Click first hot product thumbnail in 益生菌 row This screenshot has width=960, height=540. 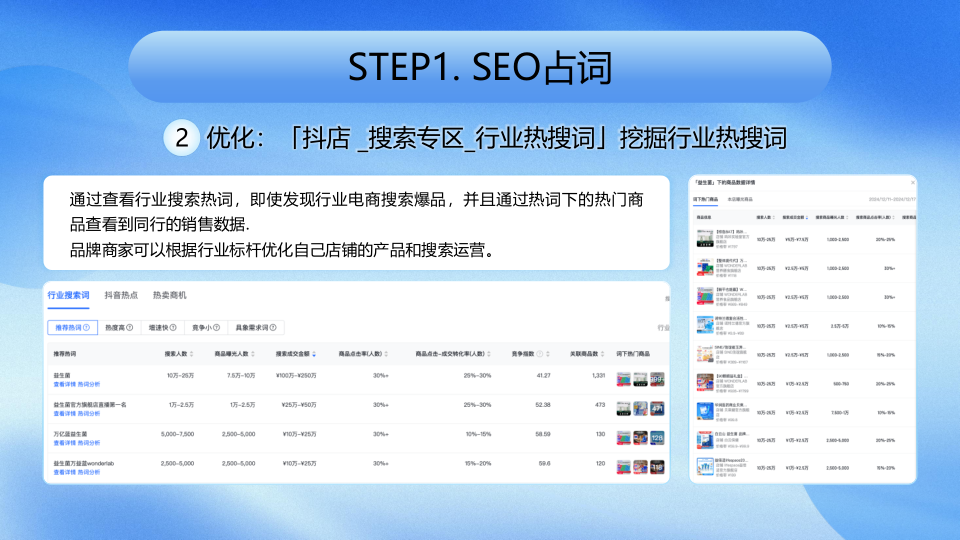click(623, 380)
